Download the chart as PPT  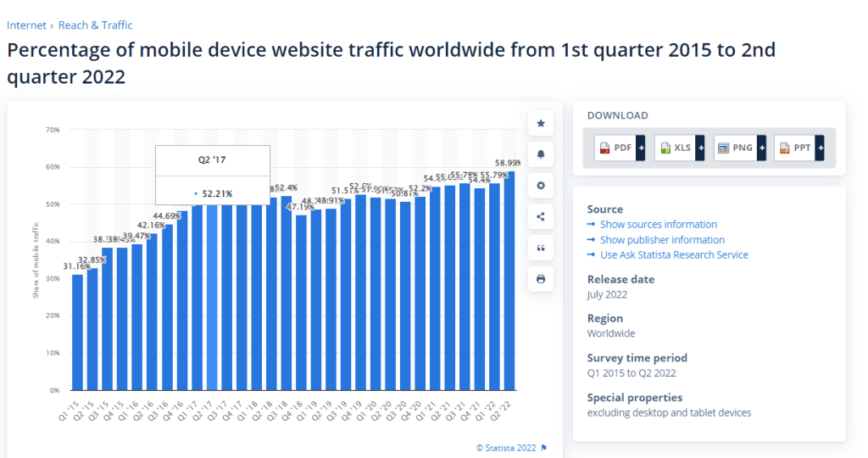coord(795,148)
